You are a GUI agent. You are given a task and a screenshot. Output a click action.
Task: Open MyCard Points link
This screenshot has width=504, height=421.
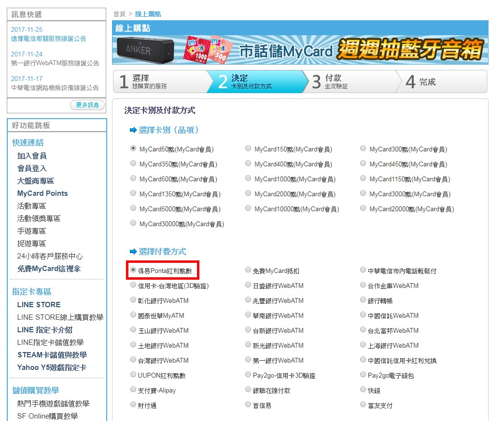click(x=42, y=193)
